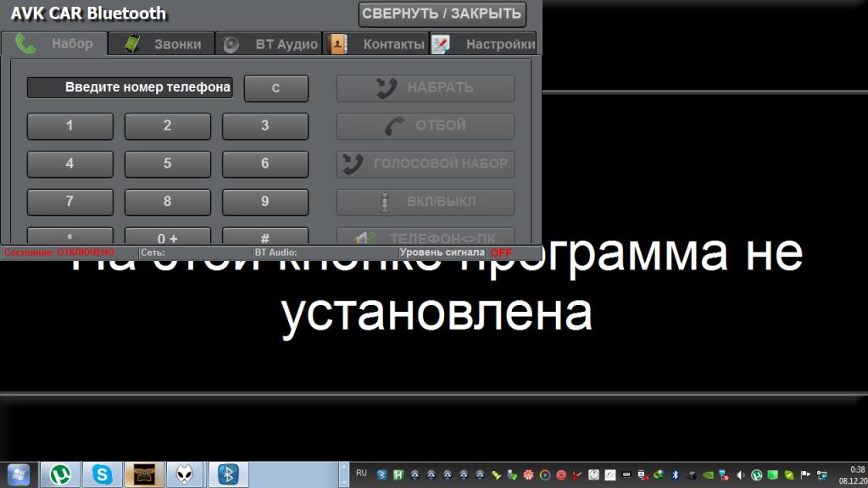Click the Уровень сигнала label

(442, 252)
